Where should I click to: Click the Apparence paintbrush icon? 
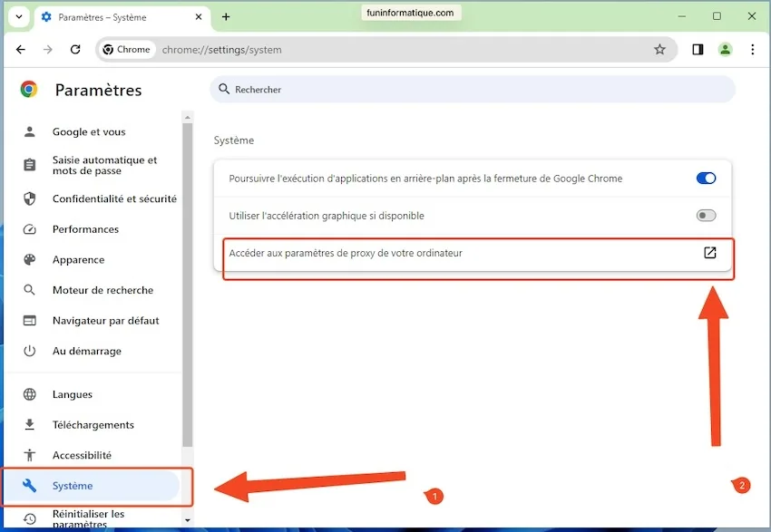tap(30, 259)
